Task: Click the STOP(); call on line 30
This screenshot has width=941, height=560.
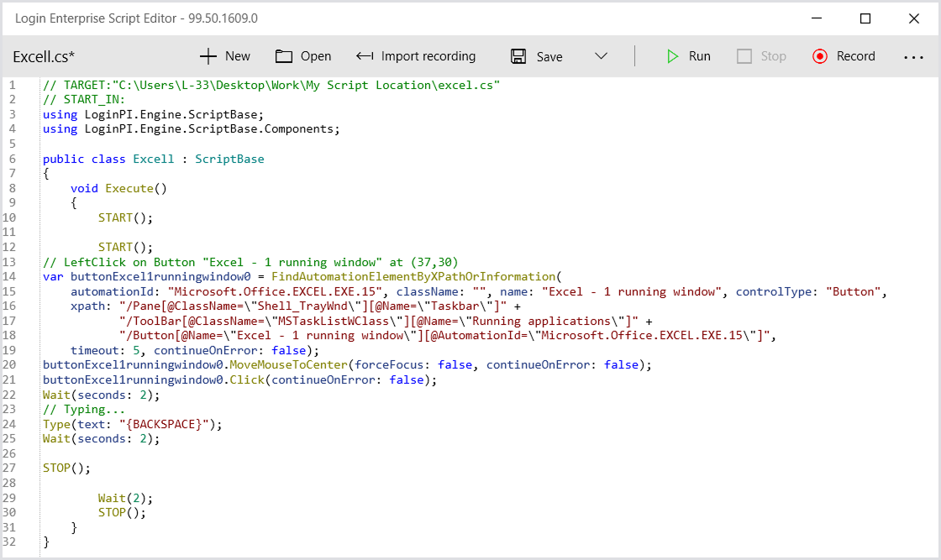Action: [x=123, y=512]
